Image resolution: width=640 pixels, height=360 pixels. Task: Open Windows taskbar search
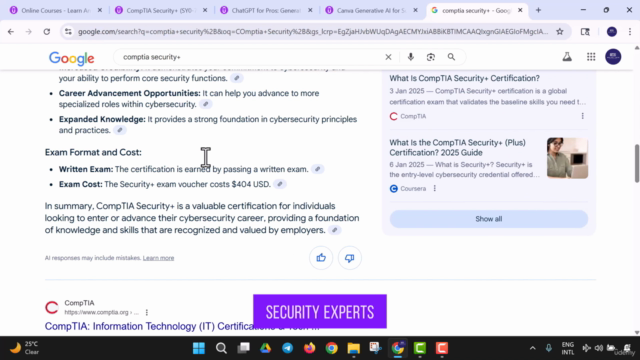(221, 348)
